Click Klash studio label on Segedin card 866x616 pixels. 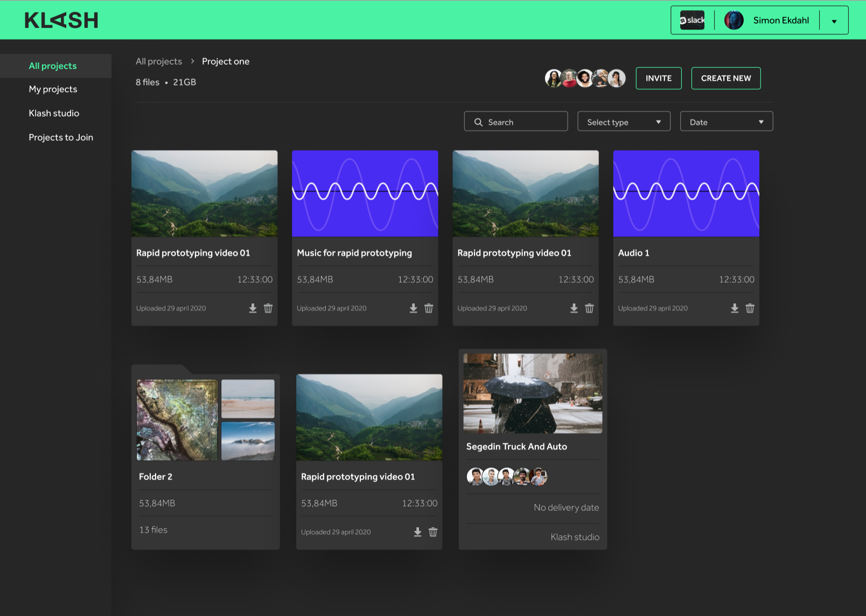(575, 537)
